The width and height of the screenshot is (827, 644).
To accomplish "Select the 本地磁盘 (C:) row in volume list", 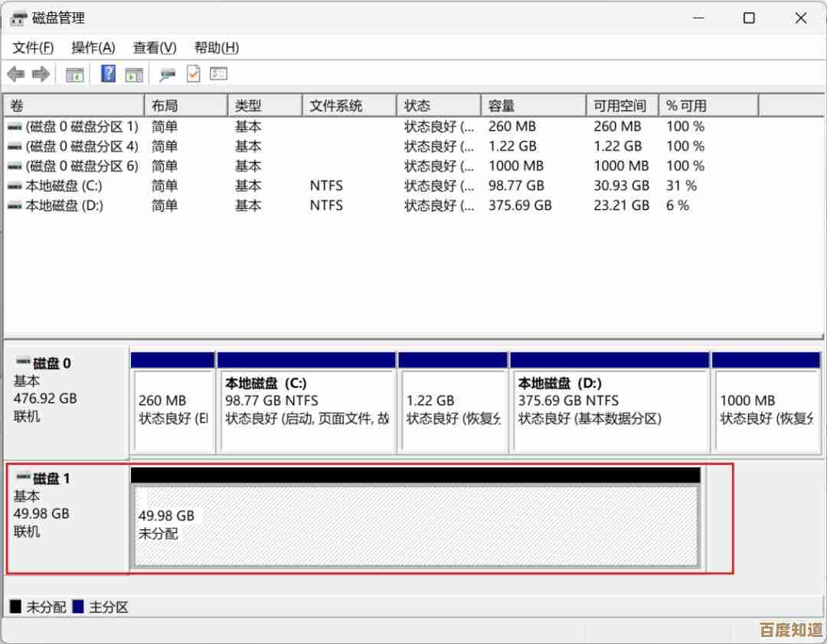I will (x=64, y=186).
